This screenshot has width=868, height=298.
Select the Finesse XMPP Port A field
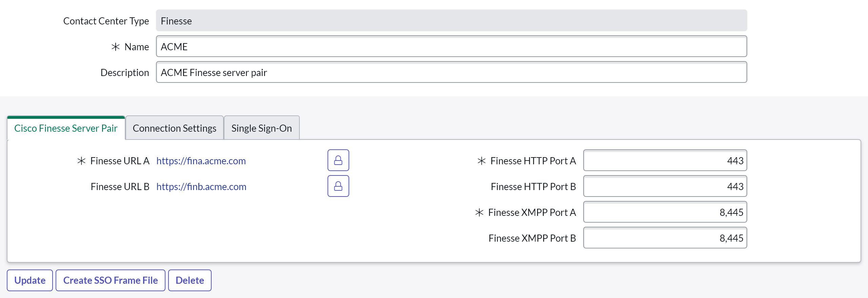point(665,212)
